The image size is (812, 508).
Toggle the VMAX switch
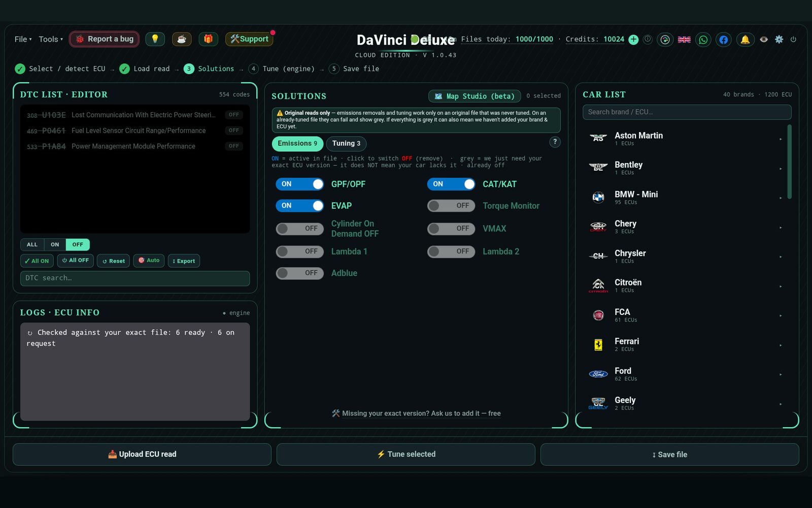[451, 229]
